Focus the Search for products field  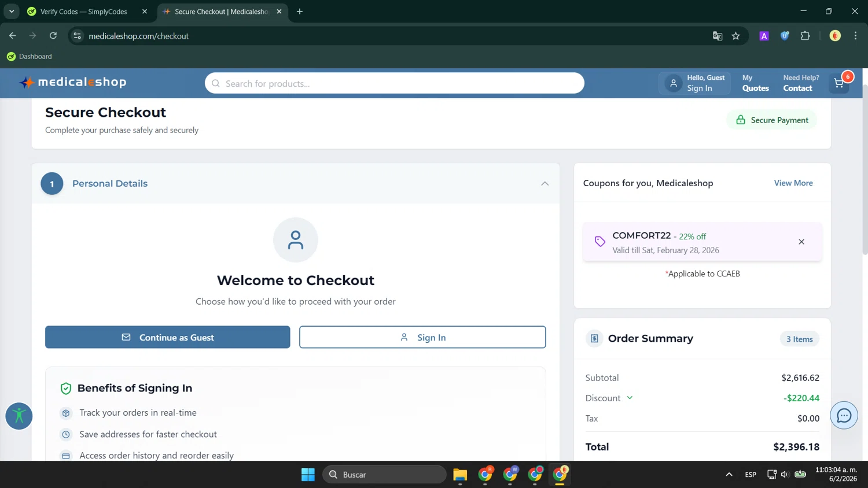tap(395, 83)
